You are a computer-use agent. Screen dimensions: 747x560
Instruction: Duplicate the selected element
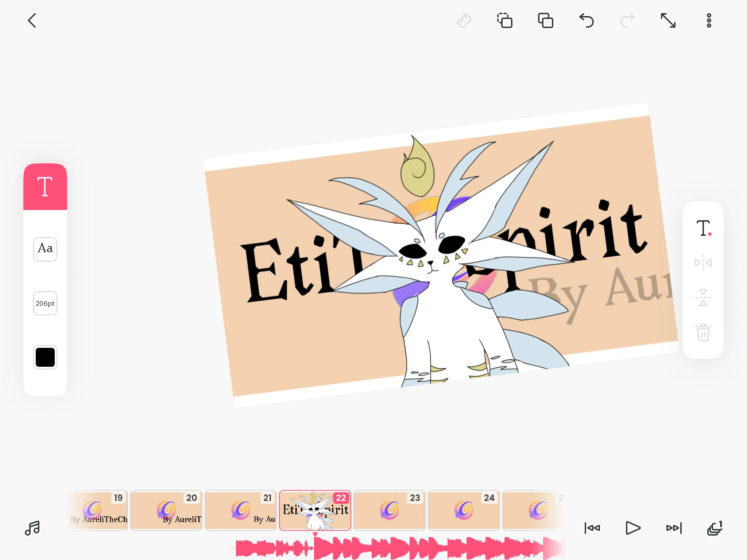(545, 21)
